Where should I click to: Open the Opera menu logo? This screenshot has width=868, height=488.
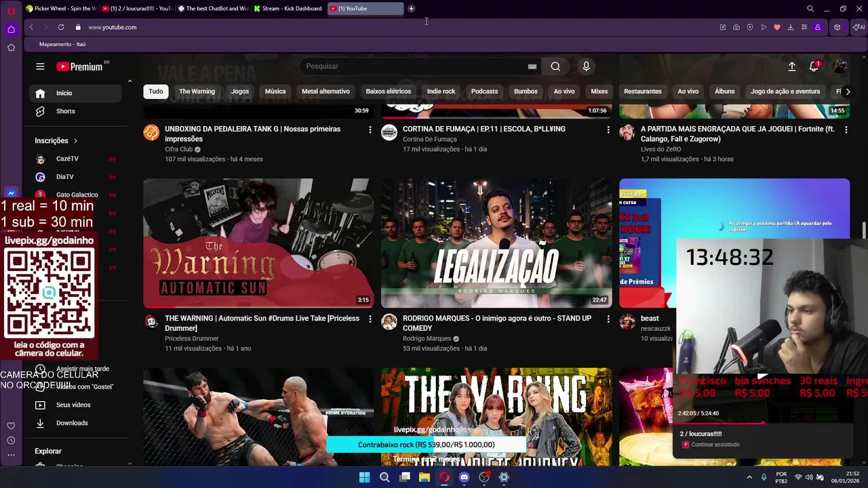click(x=11, y=11)
